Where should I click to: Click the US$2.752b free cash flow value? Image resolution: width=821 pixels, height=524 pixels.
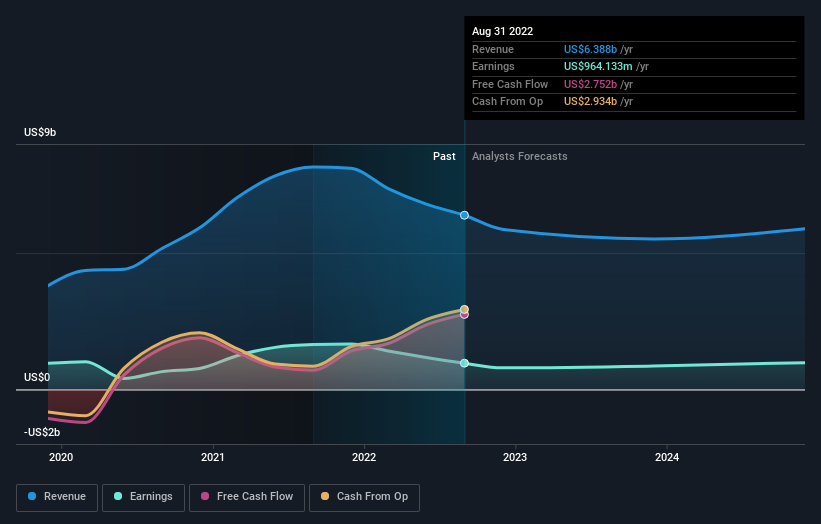click(x=590, y=84)
